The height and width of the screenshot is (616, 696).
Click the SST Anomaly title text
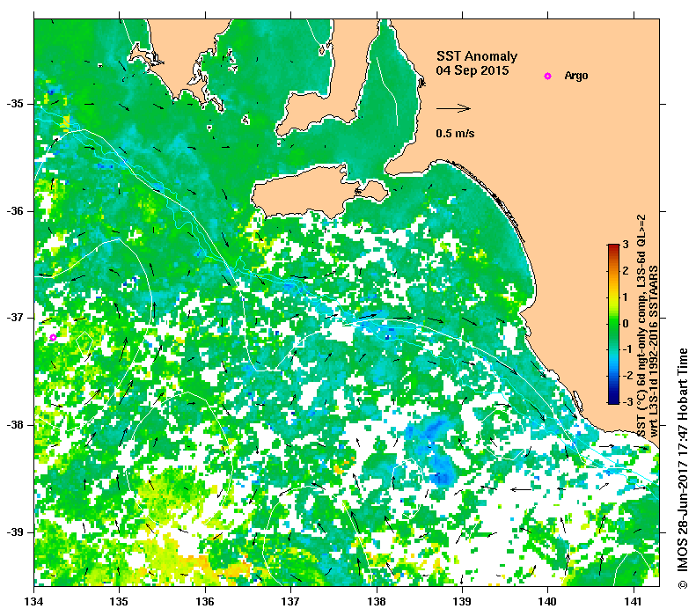click(477, 56)
